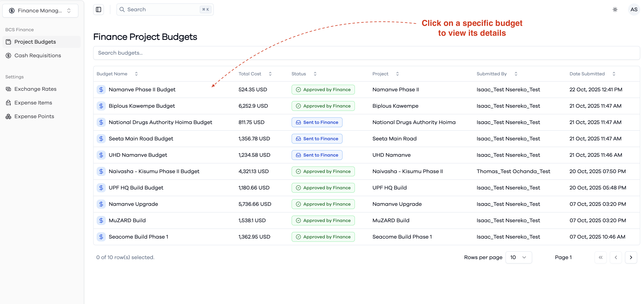The image size is (644, 304).
Task: Click the dollar icon for Seacome Build Phase 1
Action: click(x=101, y=237)
